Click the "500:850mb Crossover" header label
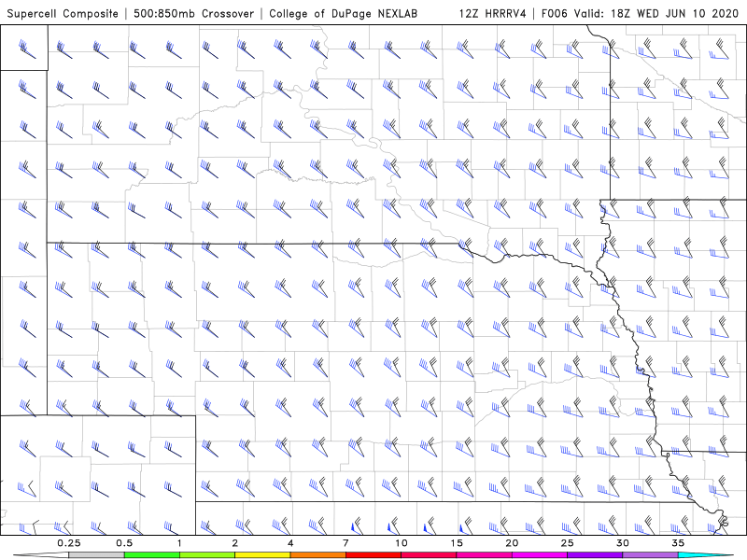The image size is (747, 560). point(194,13)
